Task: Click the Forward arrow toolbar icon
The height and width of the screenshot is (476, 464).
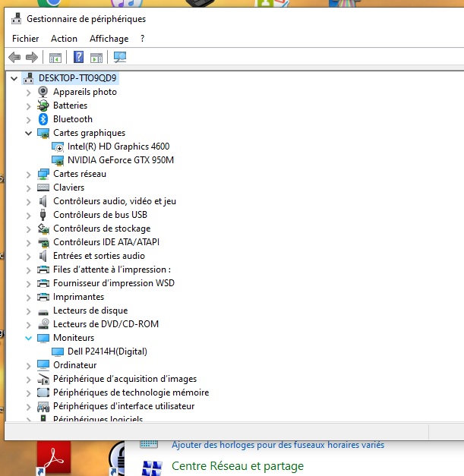Action: (x=32, y=57)
